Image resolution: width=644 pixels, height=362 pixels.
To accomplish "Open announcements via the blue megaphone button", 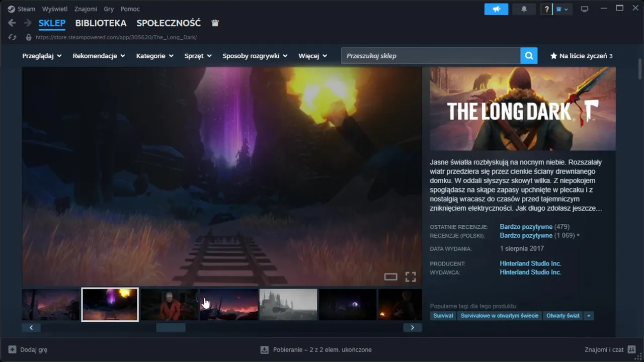I will point(497,9).
